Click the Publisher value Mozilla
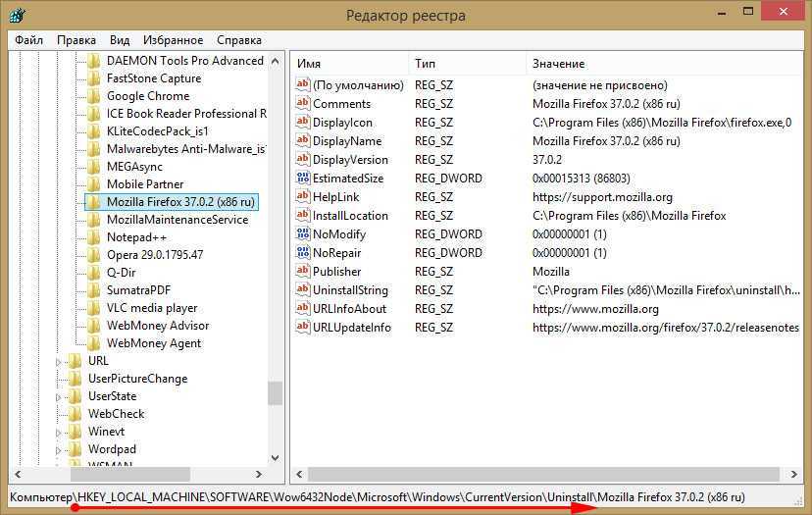The image size is (812, 515). 551,272
